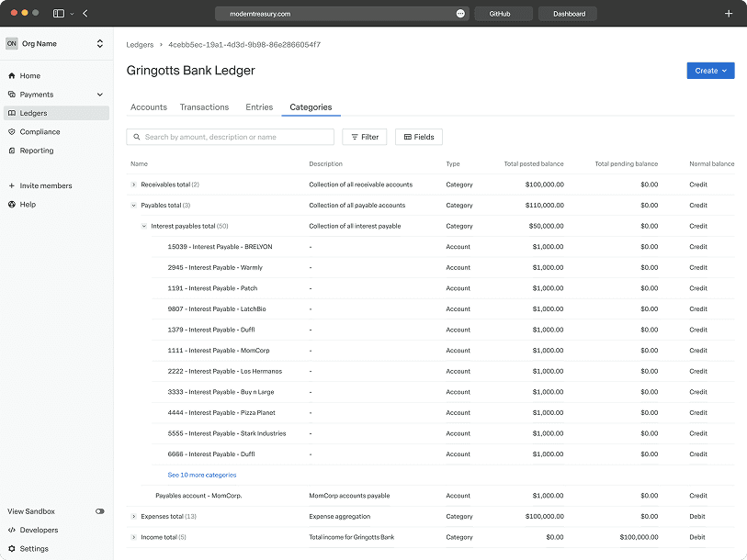Click the browser back arrow
This screenshot has height=560, width=747.
[x=85, y=14]
